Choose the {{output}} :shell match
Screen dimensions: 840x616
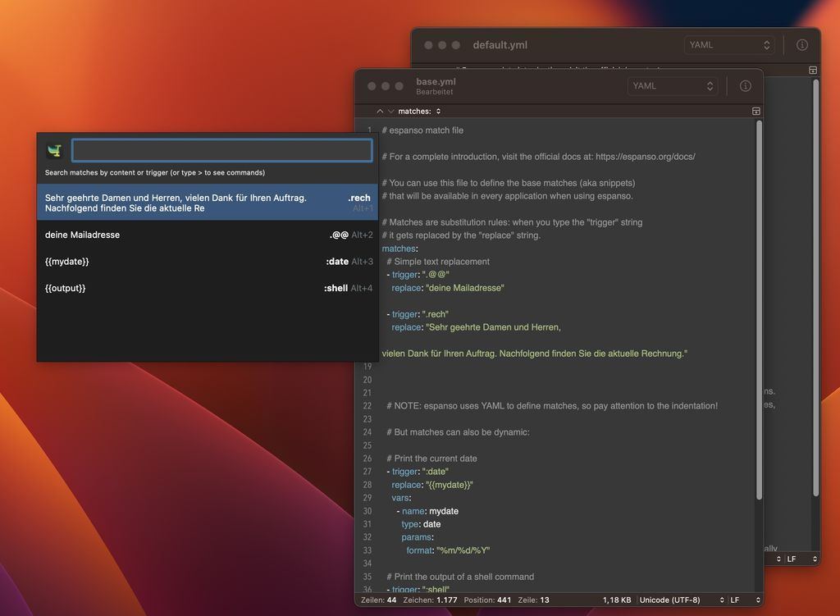pos(208,288)
